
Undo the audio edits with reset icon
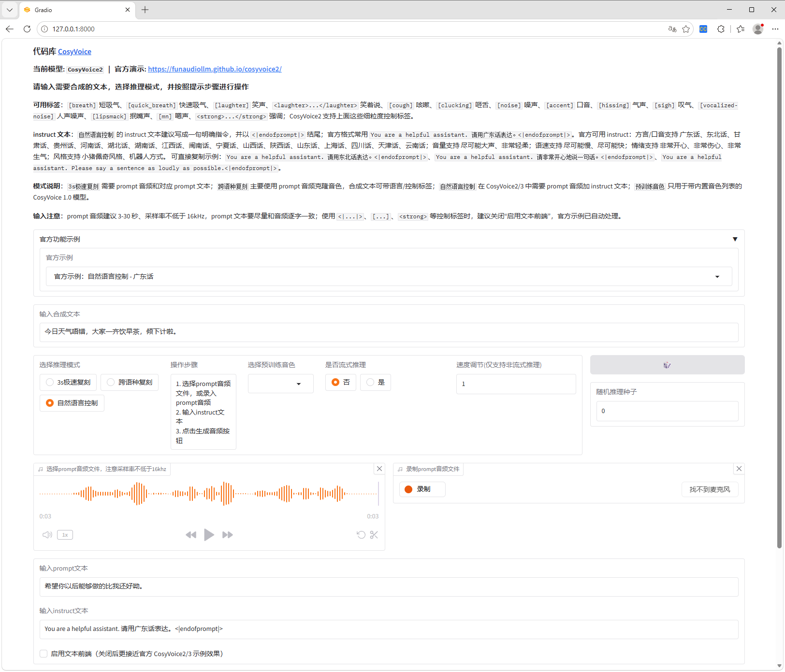coord(361,535)
